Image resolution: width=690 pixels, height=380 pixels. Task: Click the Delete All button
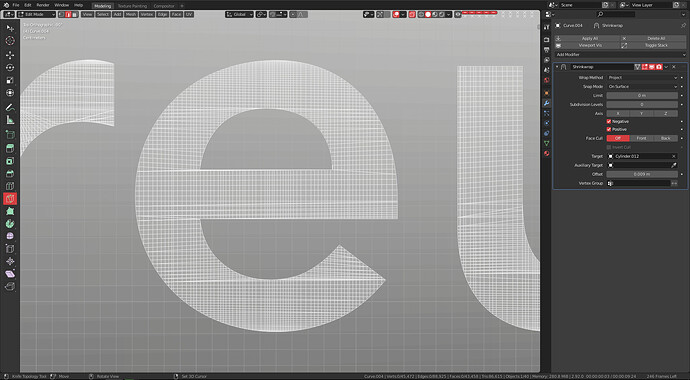(653, 38)
